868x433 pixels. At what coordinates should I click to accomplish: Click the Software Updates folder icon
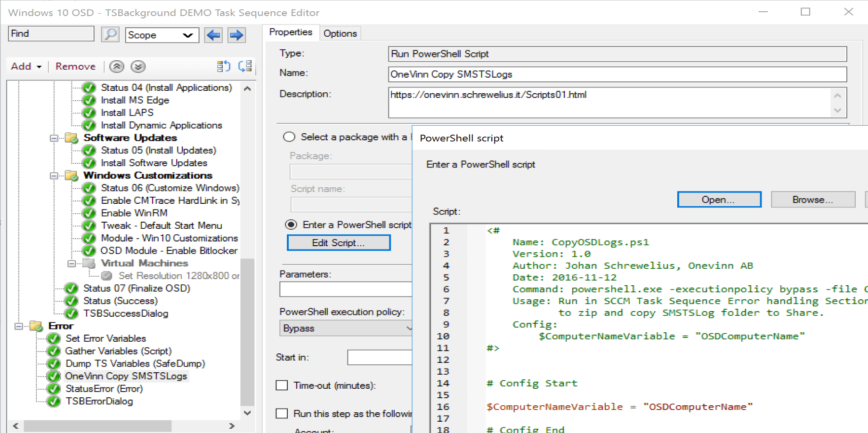coord(72,137)
